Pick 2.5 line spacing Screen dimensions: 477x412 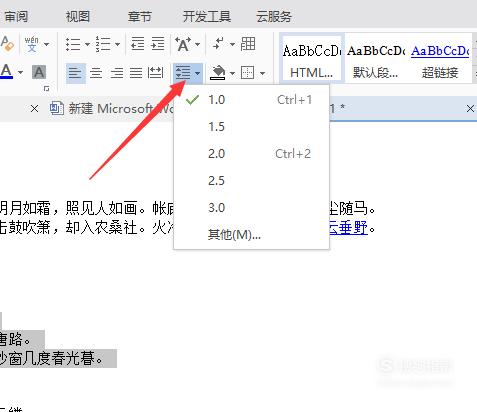252,181
